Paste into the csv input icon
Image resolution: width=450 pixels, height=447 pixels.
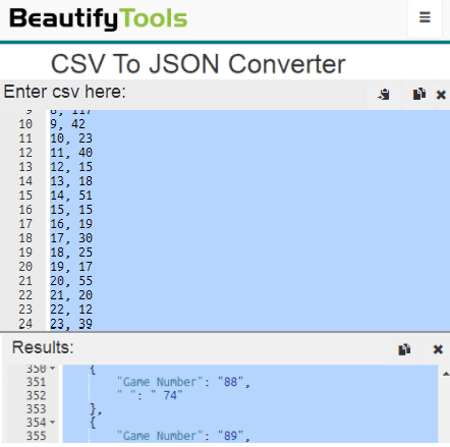(x=384, y=94)
